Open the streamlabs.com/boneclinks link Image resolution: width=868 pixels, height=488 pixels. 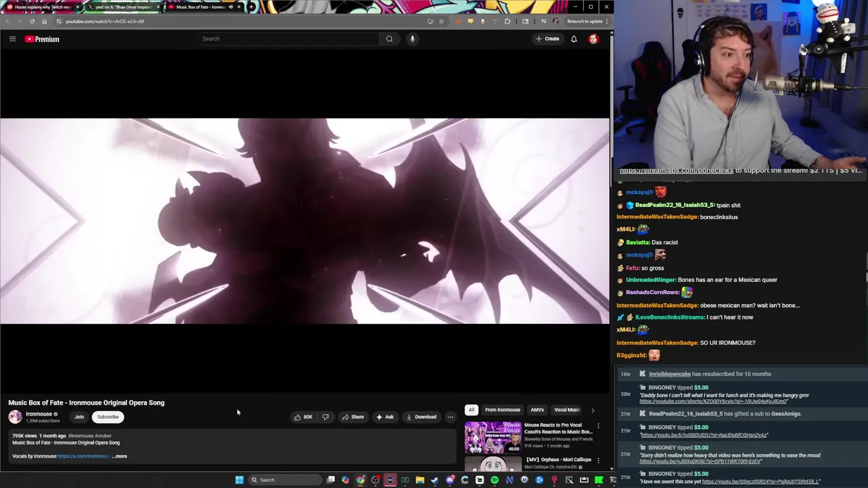click(x=676, y=170)
